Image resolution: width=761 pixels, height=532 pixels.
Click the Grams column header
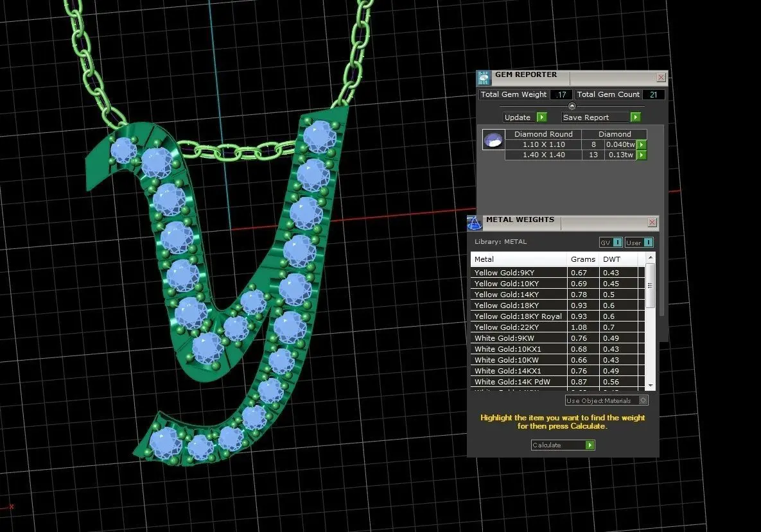pos(583,259)
